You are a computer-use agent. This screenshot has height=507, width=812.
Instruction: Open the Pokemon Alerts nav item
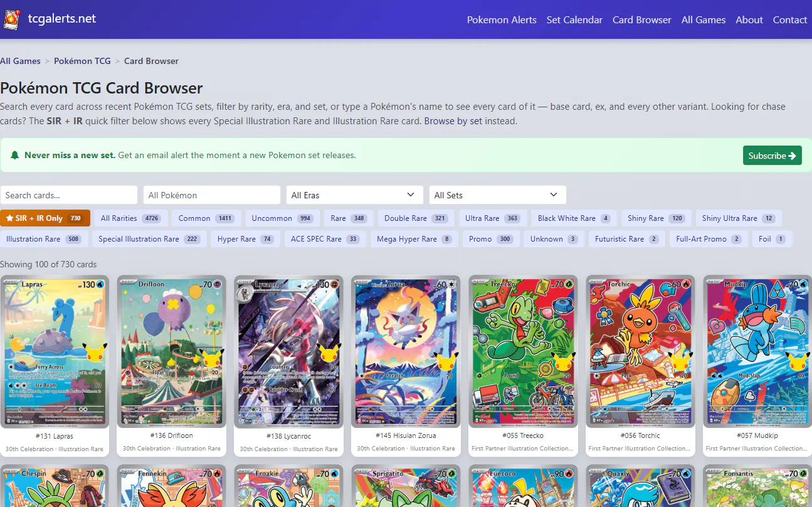502,19
